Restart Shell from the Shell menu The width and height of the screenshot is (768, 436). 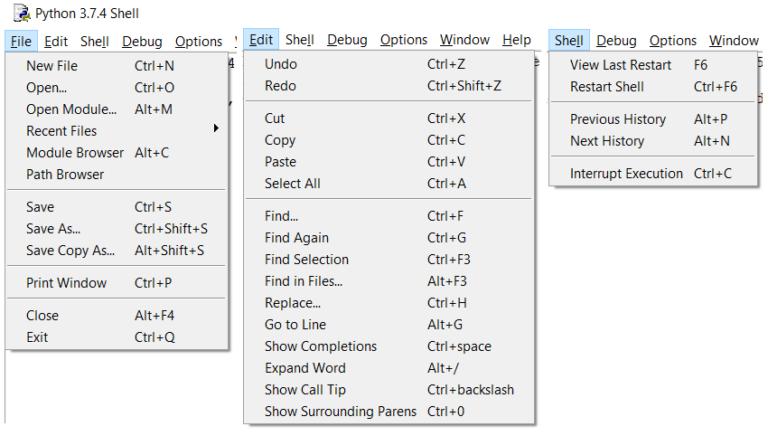(x=607, y=86)
